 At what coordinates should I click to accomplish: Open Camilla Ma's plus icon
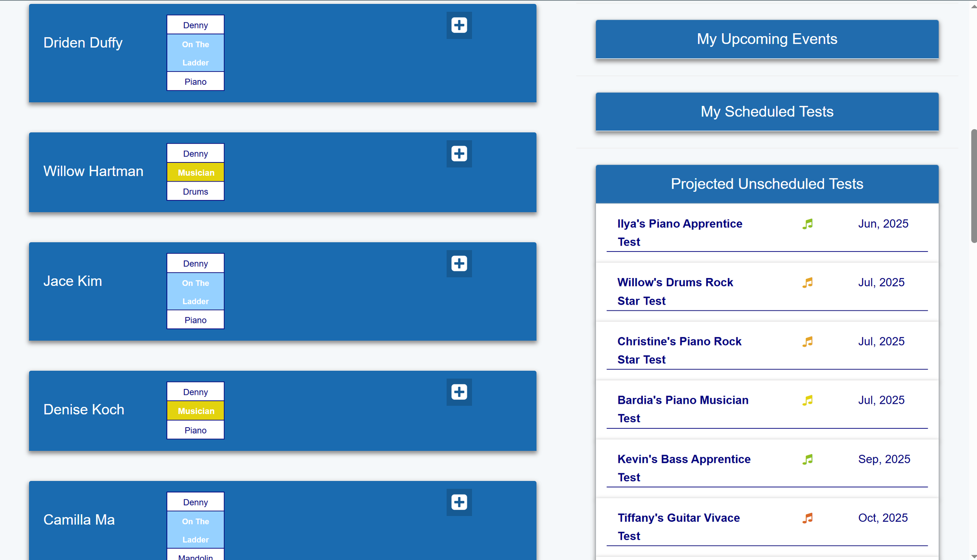click(x=459, y=502)
